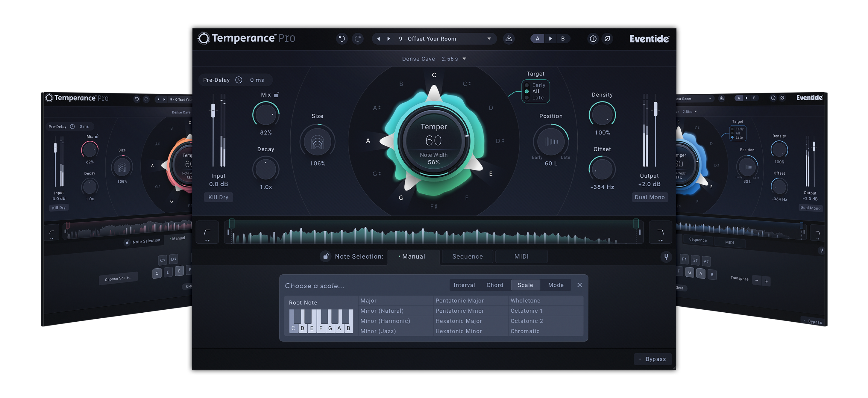Viewport: 868px width, 398px height.
Task: Select root note D on keyboard
Action: [302, 328]
